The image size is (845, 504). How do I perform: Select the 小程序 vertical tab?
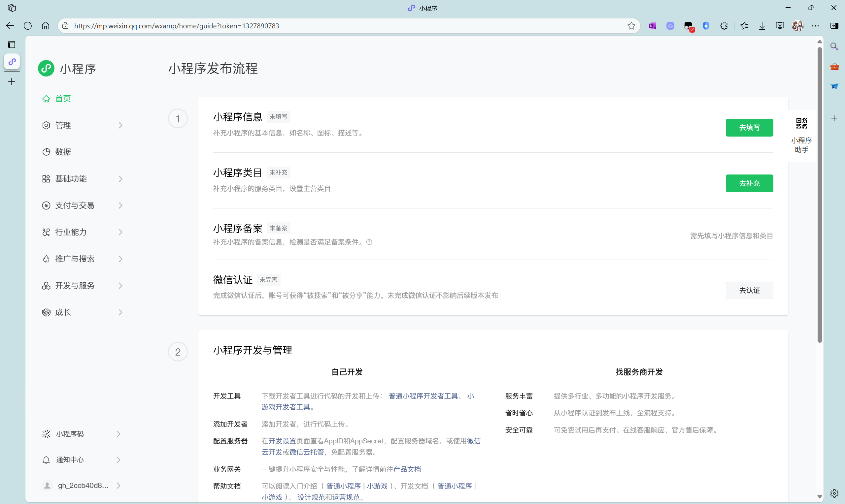point(12,61)
